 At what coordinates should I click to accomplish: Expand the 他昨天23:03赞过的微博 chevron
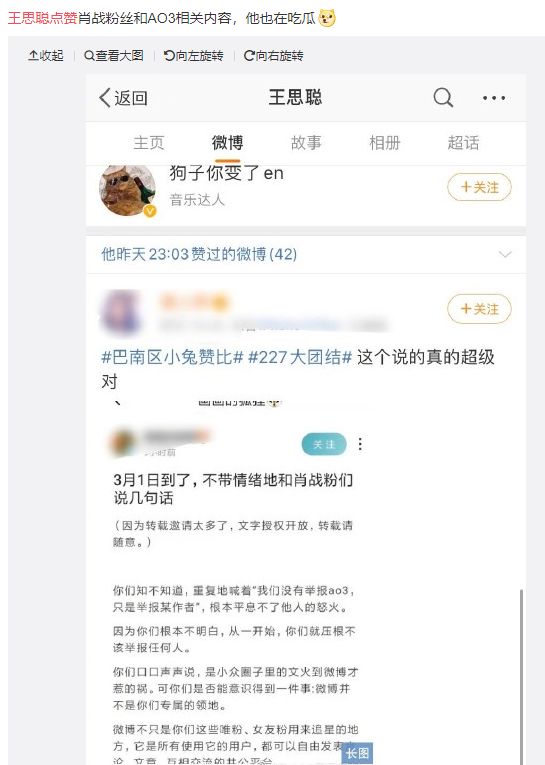[x=505, y=254]
